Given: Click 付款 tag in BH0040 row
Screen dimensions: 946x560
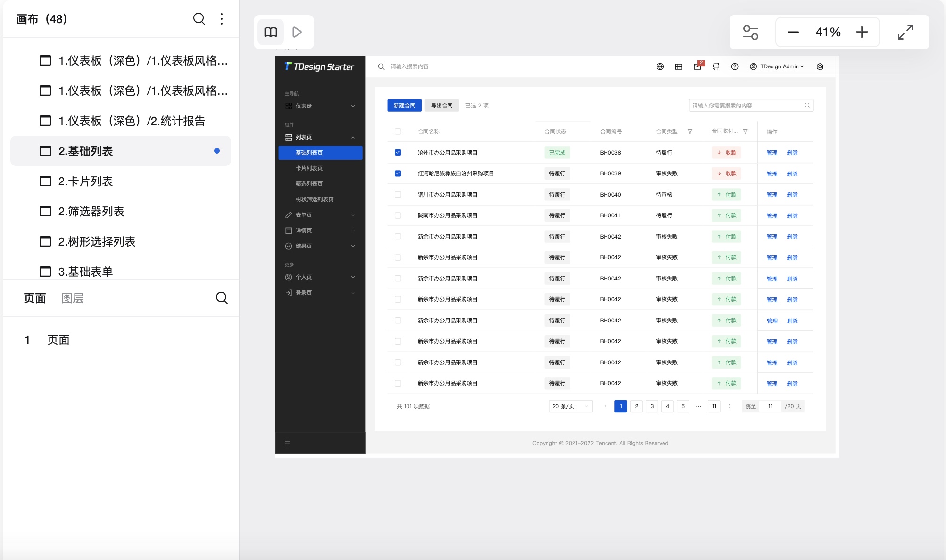Looking at the screenshot, I should pos(726,195).
